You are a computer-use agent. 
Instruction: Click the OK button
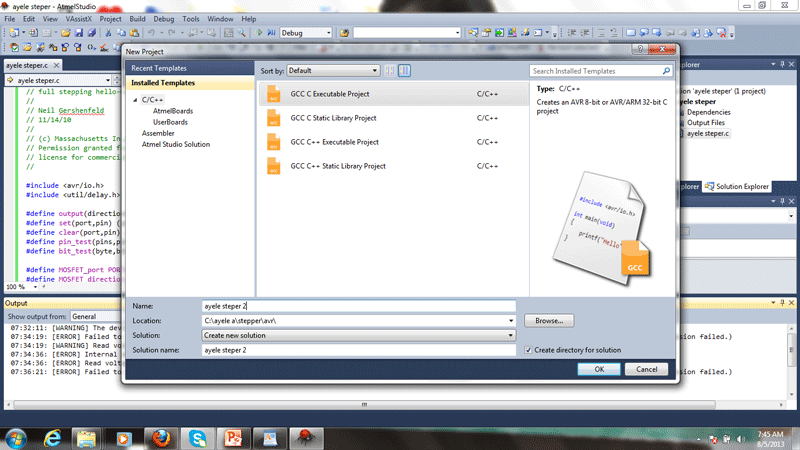coord(599,369)
